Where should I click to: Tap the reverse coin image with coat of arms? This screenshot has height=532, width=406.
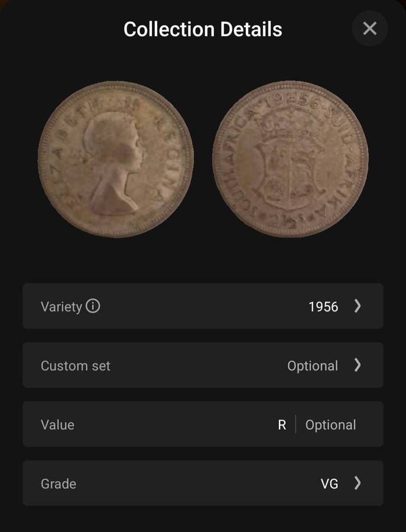[x=290, y=159]
